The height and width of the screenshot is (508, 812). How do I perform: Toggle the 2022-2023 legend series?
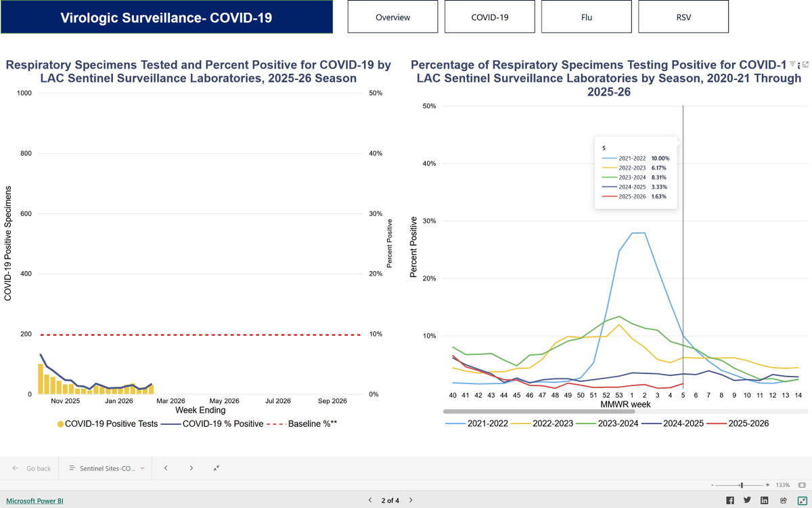pyautogui.click(x=541, y=423)
